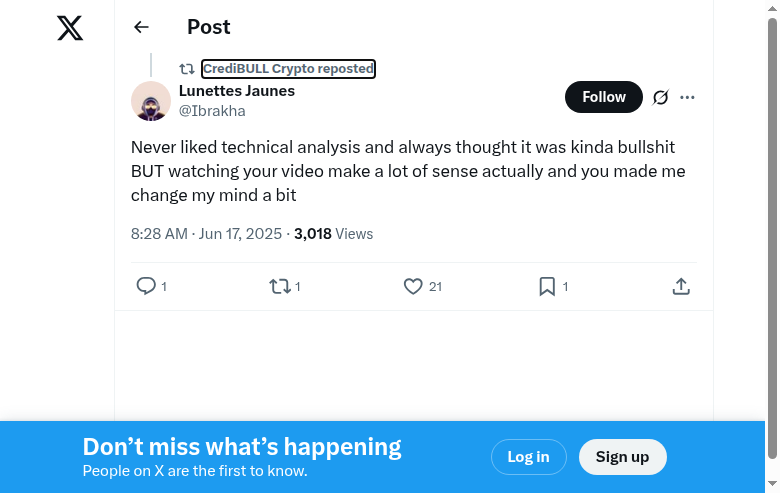Image resolution: width=780 pixels, height=493 pixels.
Task: Share the post via upload icon
Action: (681, 286)
